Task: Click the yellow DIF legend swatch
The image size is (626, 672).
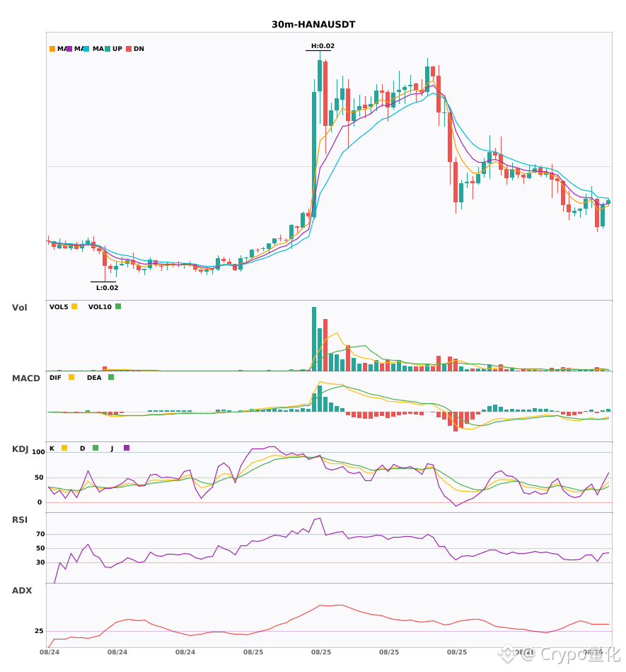Action: pos(71,377)
